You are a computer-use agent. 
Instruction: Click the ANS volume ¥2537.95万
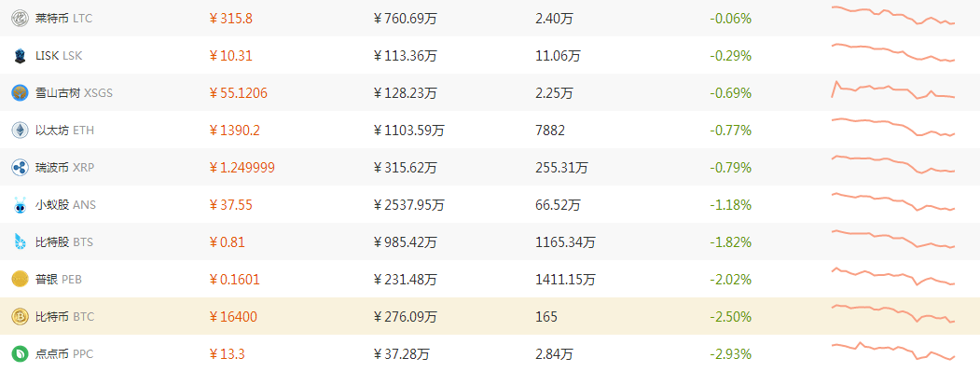(x=408, y=205)
